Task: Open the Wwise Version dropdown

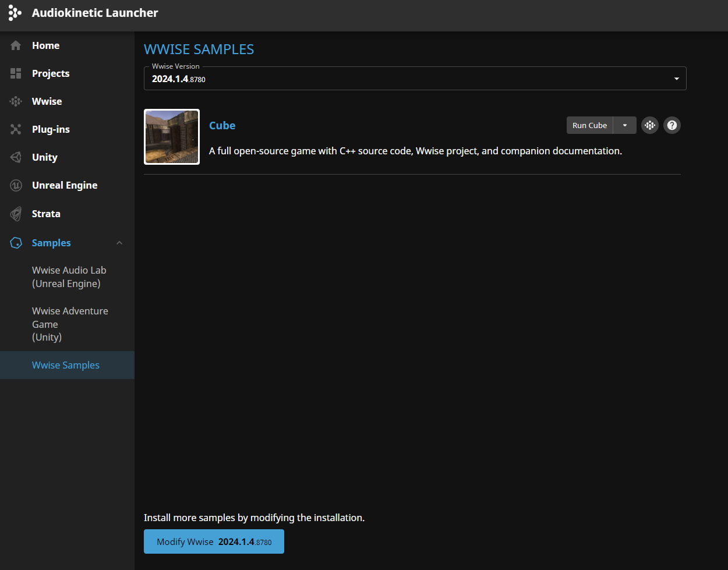Action: click(415, 79)
